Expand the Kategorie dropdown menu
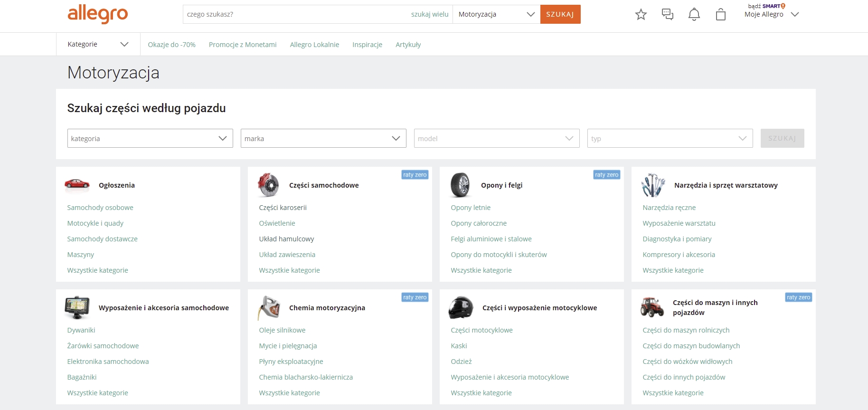This screenshot has width=868, height=410. point(98,44)
